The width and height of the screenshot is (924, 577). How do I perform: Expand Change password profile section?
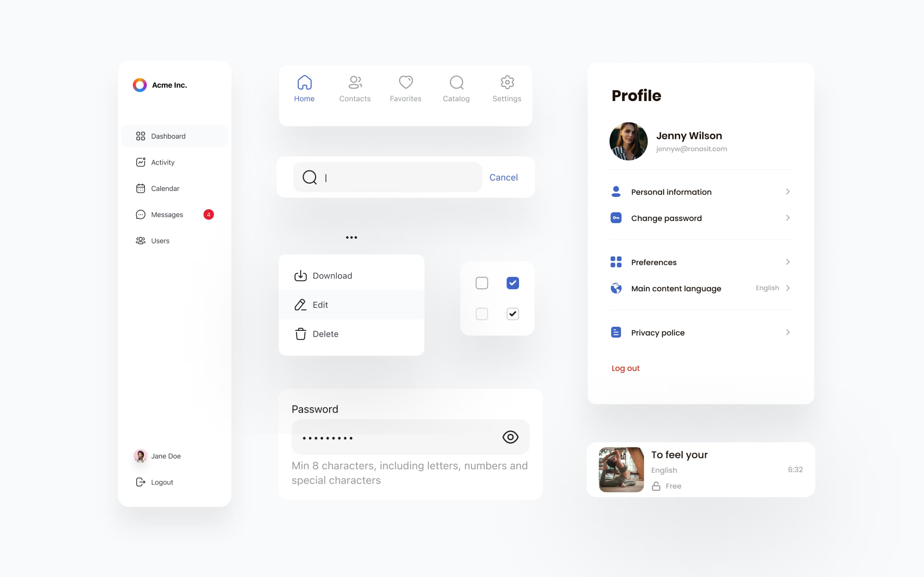[787, 217]
